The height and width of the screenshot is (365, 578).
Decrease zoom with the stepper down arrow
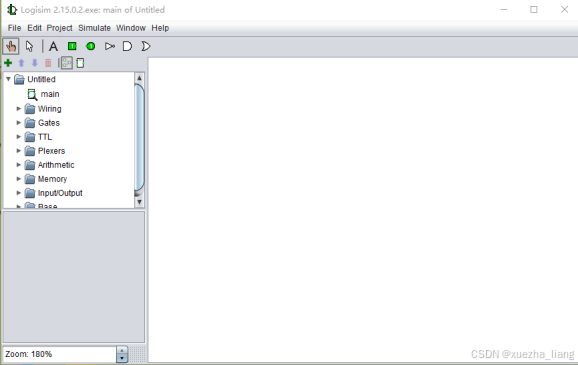tap(122, 358)
